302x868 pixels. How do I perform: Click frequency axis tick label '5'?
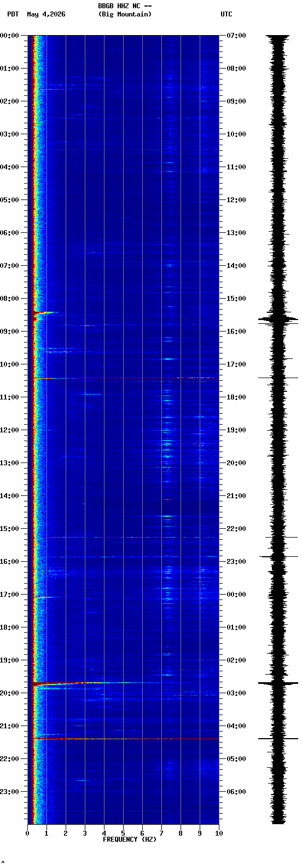(x=123, y=833)
